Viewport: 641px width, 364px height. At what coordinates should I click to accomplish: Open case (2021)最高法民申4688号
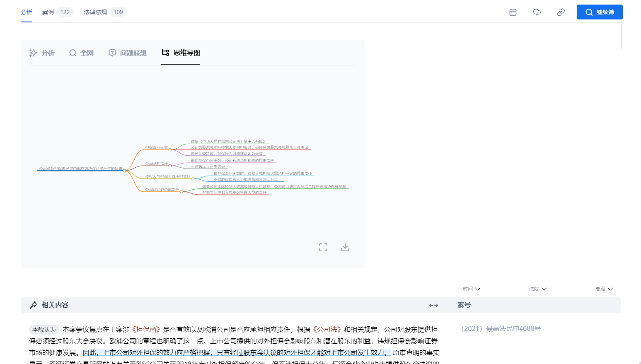coord(501,329)
